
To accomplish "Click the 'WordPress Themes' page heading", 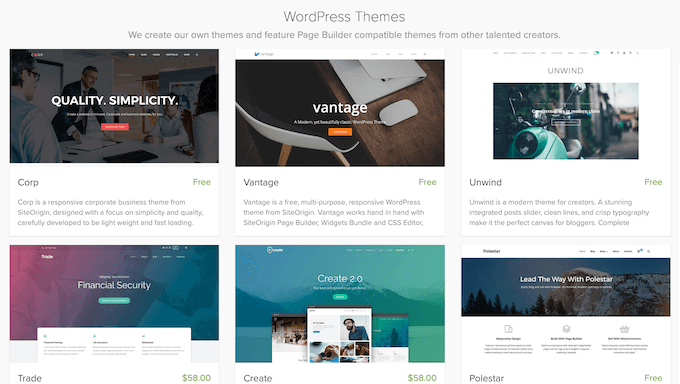I will tap(344, 16).
